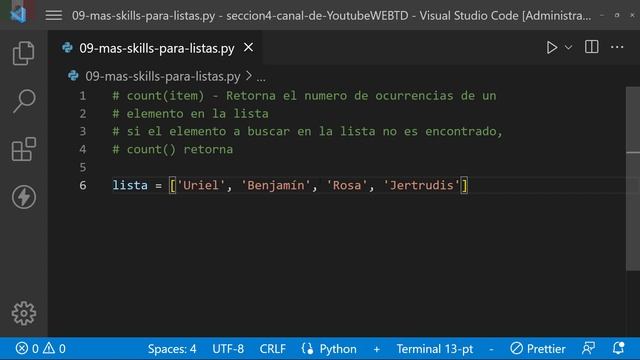Screen dimensions: 640x360
Task: Close the 09-mas-skills-para-listas.py tab
Action: click(x=248, y=48)
